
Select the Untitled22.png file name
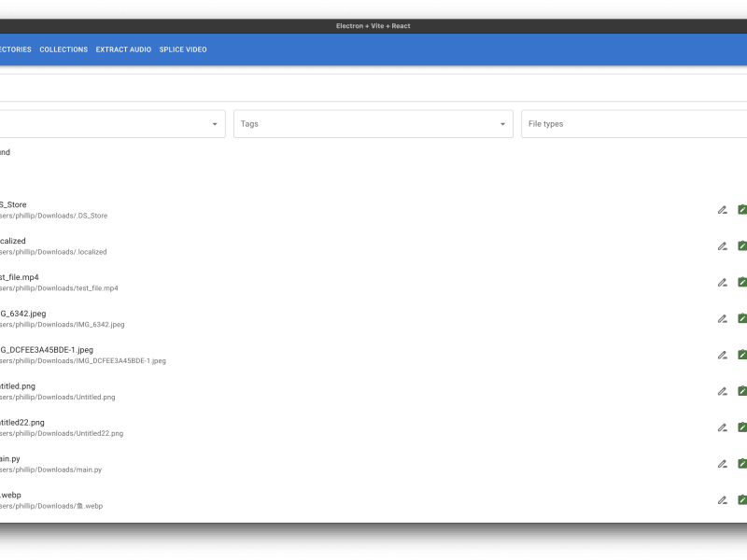(x=21, y=423)
